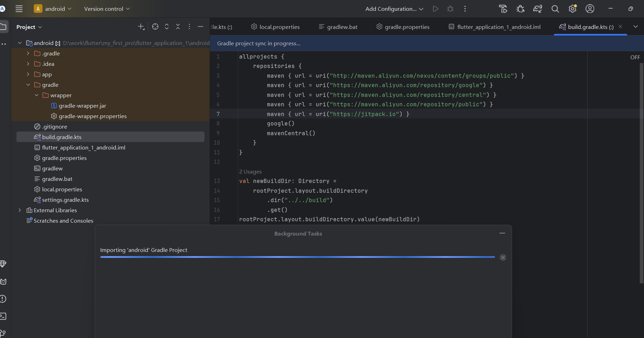The width and height of the screenshot is (644, 338).
Task: Click the Debug bug icon
Action: coord(450,9)
